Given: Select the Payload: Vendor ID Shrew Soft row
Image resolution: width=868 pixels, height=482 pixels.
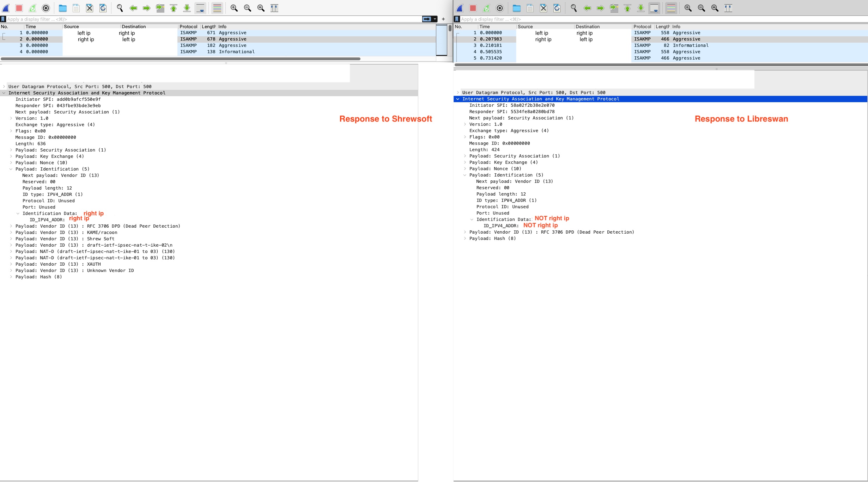Looking at the screenshot, I should click(65, 239).
